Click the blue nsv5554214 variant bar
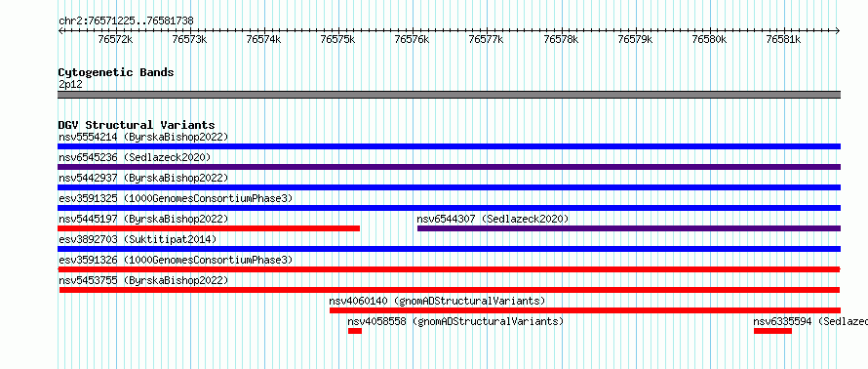The height and width of the screenshot is (369, 868). coord(449,146)
